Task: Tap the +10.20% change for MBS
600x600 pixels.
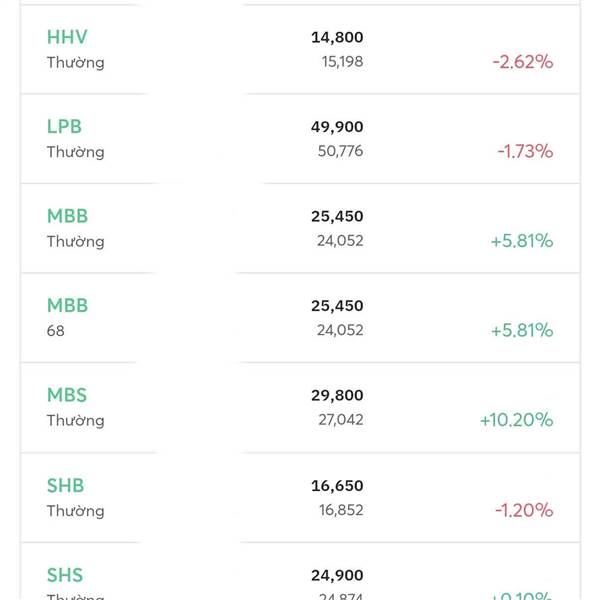Action: pos(516,420)
